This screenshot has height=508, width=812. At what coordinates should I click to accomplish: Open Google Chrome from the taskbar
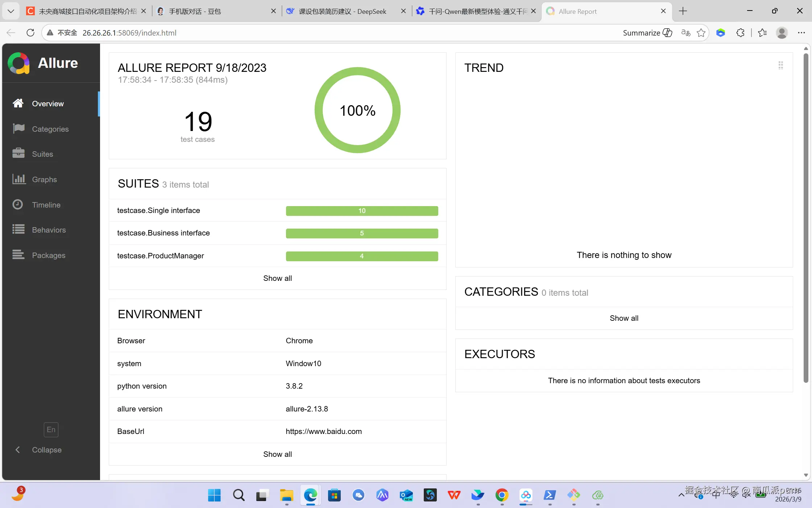click(x=502, y=495)
